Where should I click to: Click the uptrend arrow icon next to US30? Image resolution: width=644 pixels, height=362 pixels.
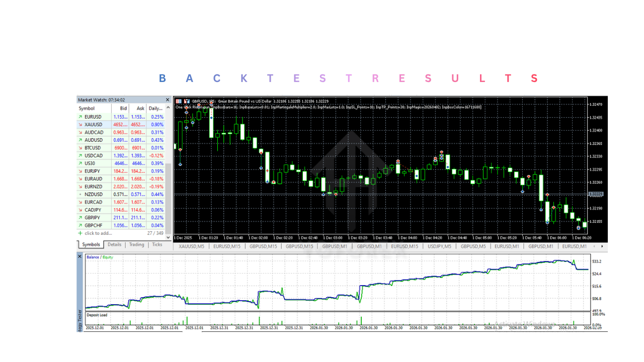point(80,163)
